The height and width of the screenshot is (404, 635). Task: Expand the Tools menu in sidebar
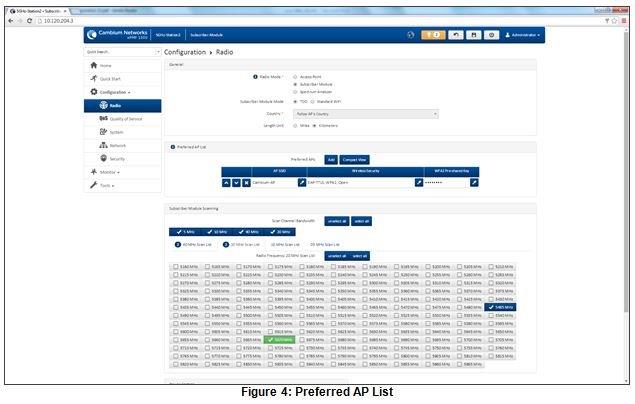[x=104, y=185]
